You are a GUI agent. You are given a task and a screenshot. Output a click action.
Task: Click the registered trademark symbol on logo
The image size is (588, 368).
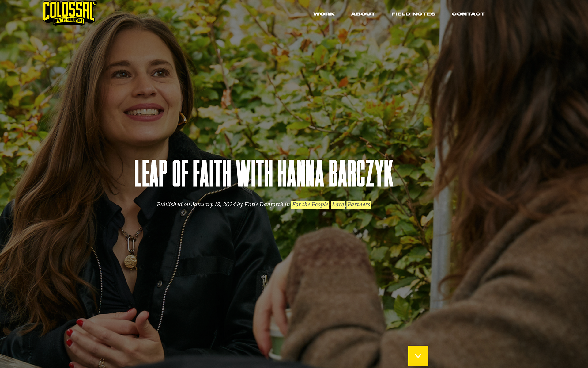coord(95,3)
